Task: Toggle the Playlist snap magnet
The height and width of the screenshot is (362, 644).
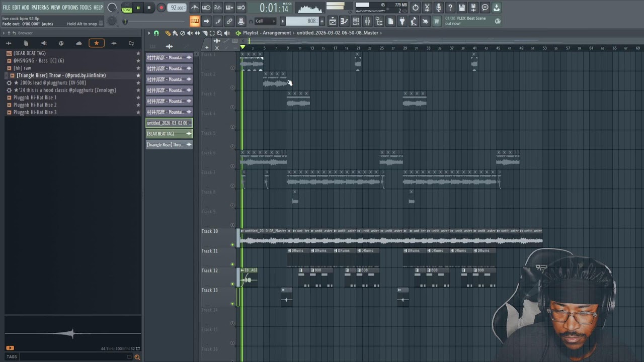Action: click(156, 33)
